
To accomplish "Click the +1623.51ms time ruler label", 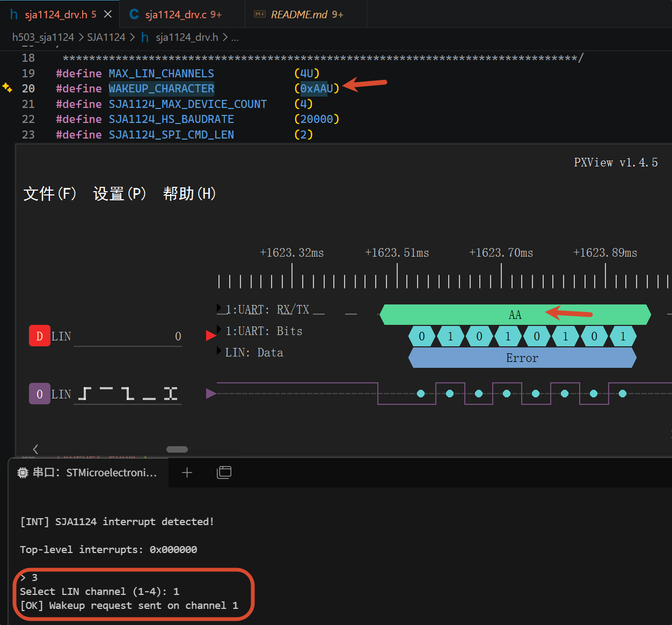I will click(x=397, y=252).
